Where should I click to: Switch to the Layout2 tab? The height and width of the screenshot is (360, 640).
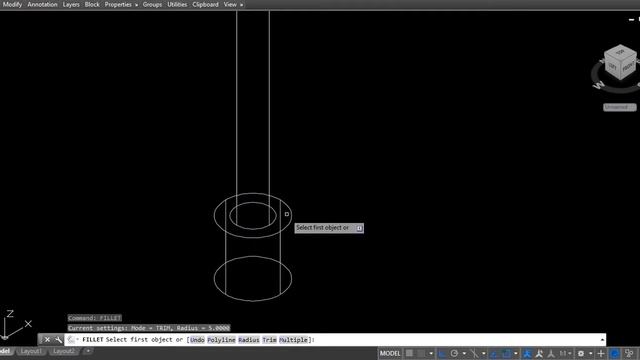(x=64, y=351)
